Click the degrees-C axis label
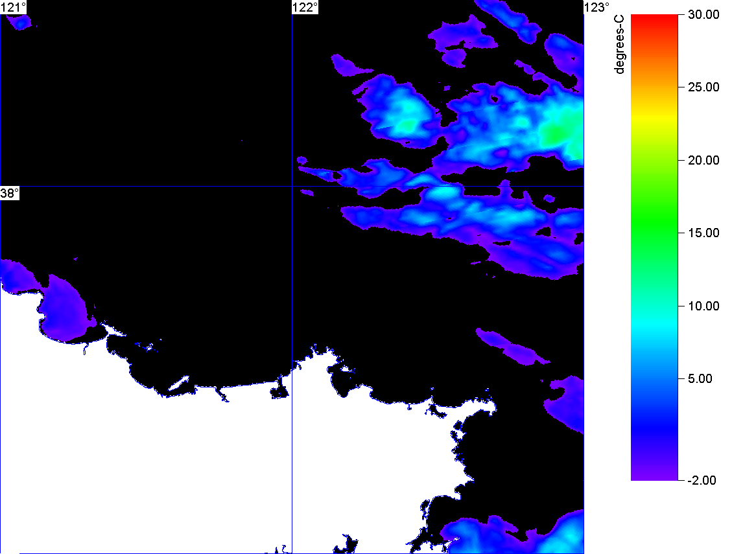This screenshot has height=554, width=756. tap(619, 44)
